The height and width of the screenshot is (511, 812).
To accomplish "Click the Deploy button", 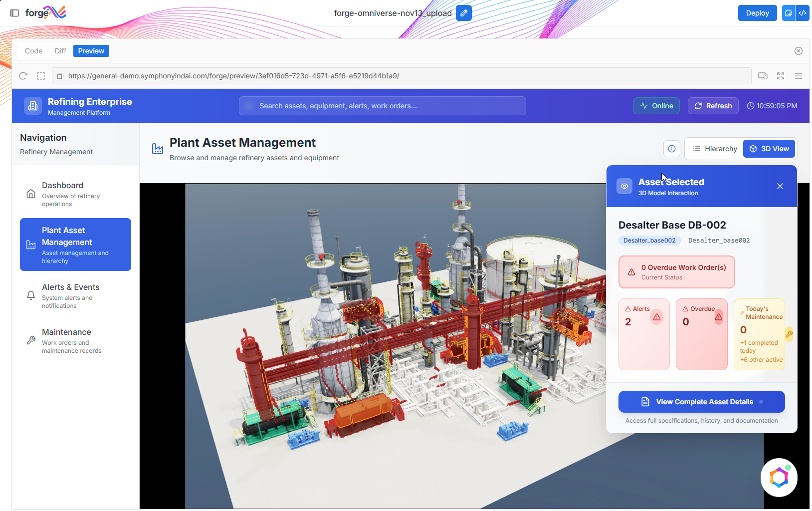I will click(x=757, y=13).
